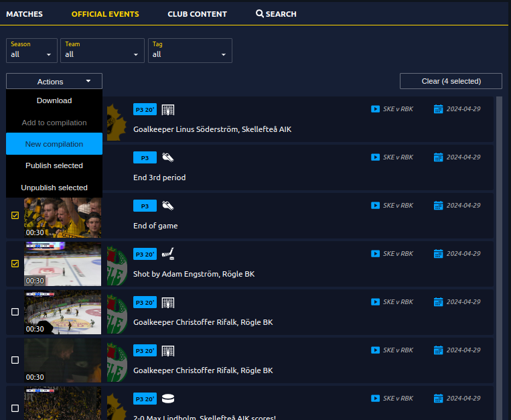Click the calendar icon on the End of game row
The height and width of the screenshot is (420, 511).
tap(438, 206)
